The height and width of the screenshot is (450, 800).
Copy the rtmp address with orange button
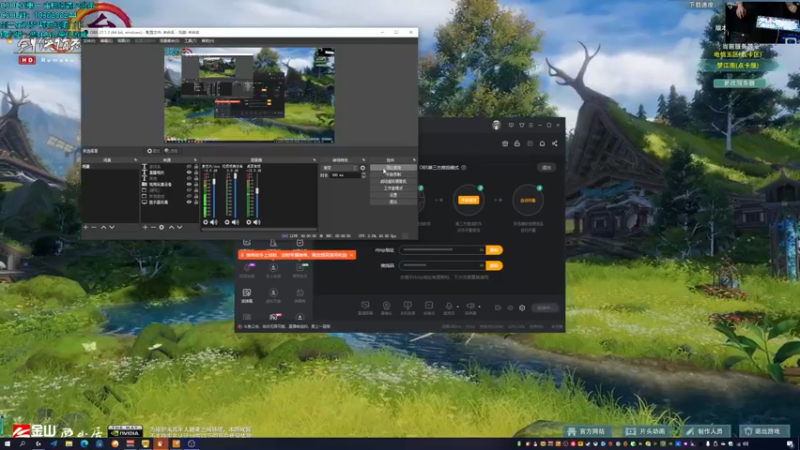point(494,250)
